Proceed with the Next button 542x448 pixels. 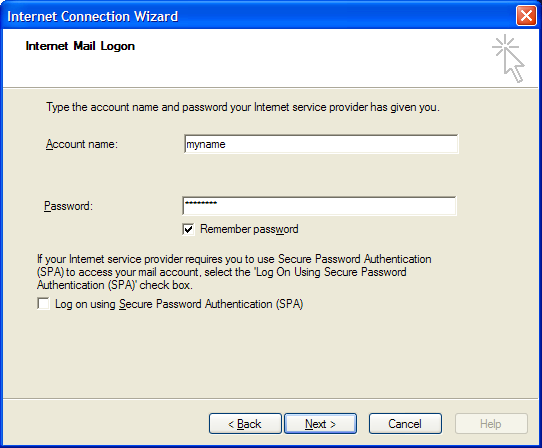pyautogui.click(x=320, y=423)
